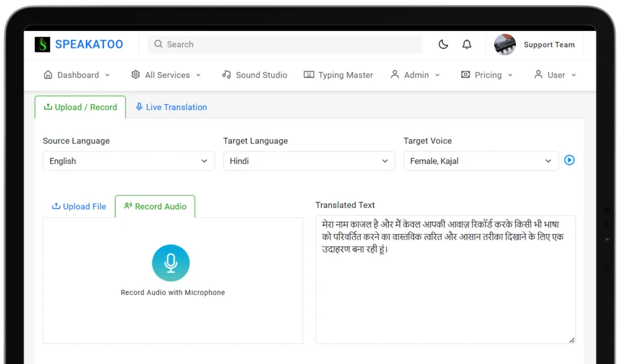The height and width of the screenshot is (364, 620).
Task: Click the Typing Master keyboard icon
Action: pos(309,74)
